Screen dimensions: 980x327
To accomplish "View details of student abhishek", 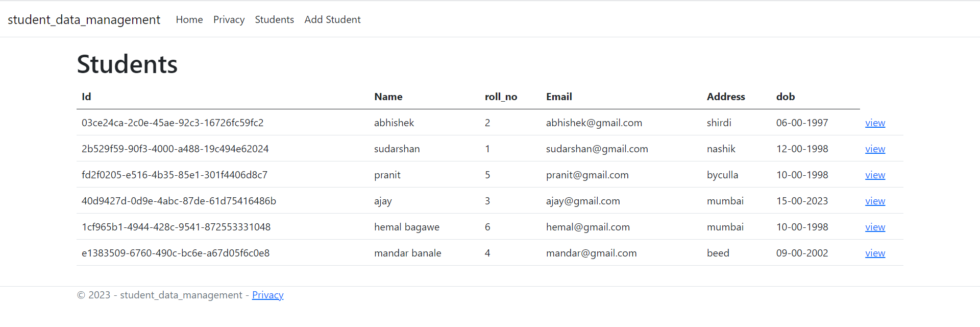I will [875, 123].
